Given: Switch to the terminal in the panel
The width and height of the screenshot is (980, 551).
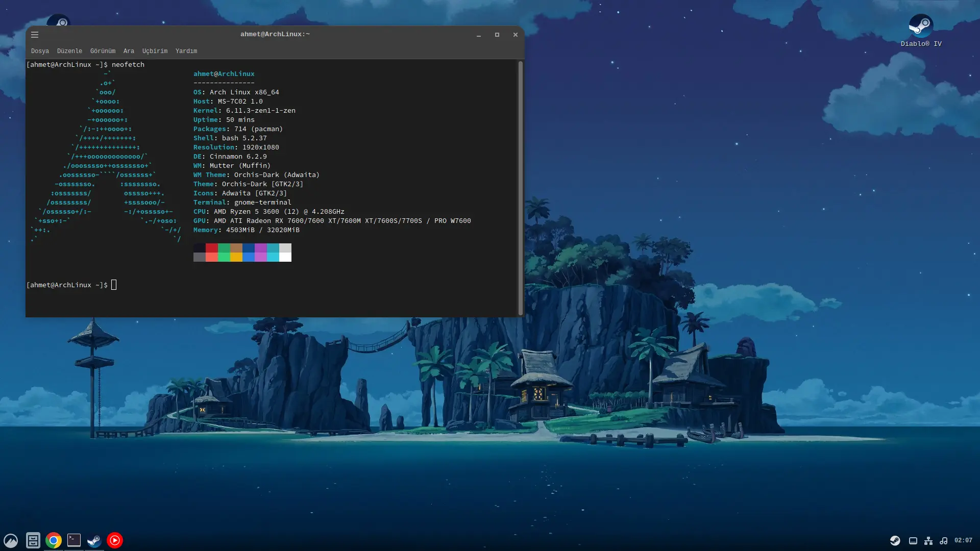Looking at the screenshot, I should (74, 540).
